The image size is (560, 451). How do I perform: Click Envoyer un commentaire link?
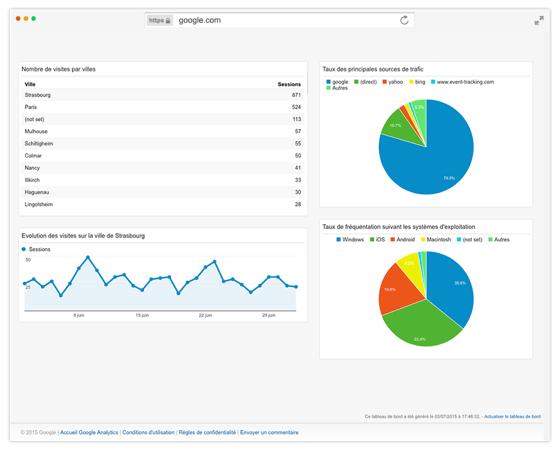pyautogui.click(x=269, y=432)
